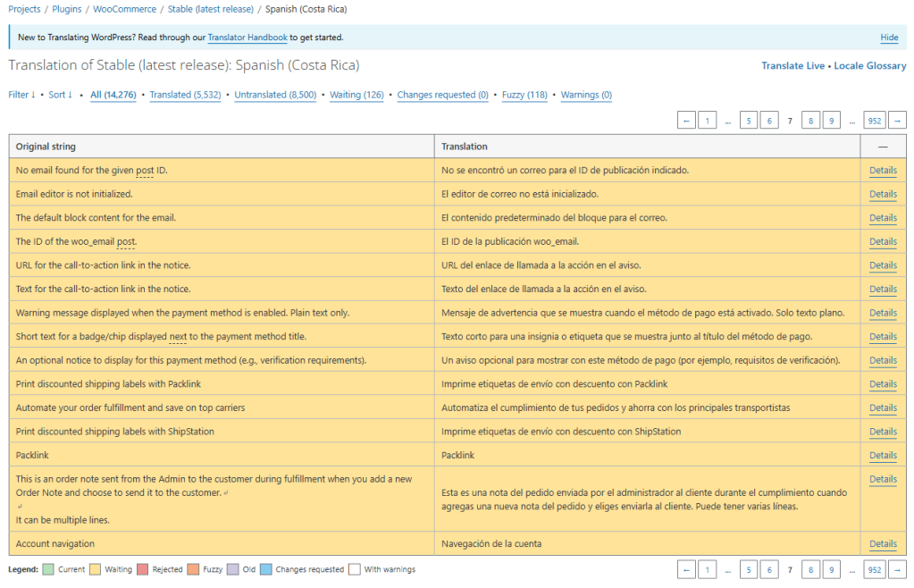Select the Fuzzy (118) filter
The width and height of the screenshot is (914, 588).
(x=524, y=95)
